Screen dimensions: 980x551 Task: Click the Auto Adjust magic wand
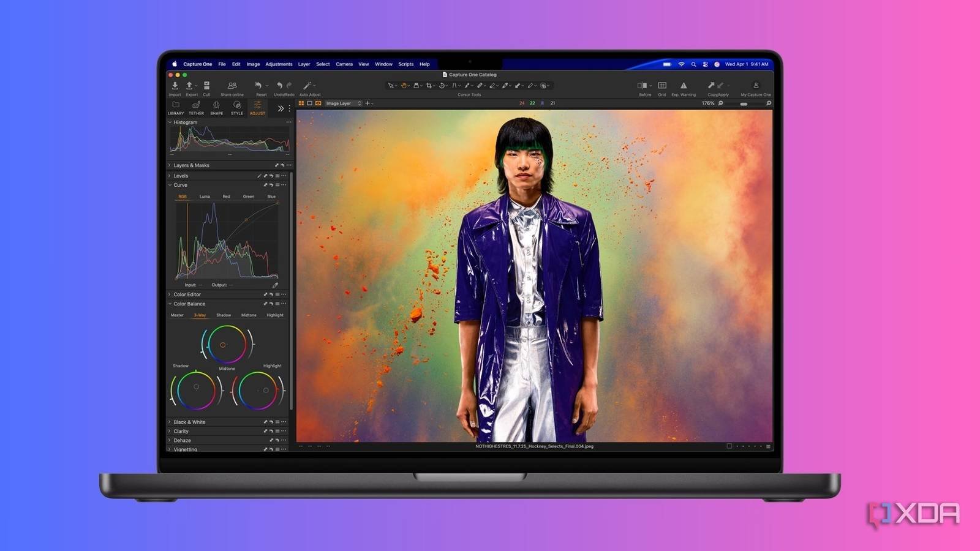tap(307, 86)
